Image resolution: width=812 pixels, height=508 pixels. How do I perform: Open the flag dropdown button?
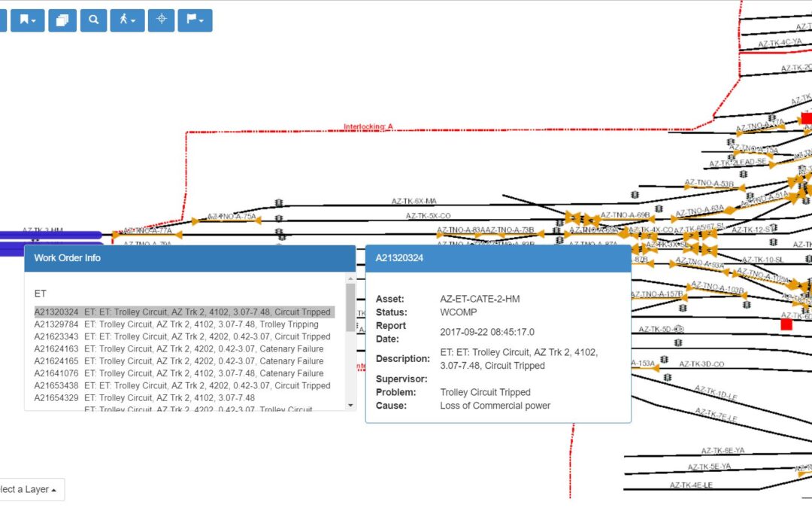[x=195, y=20]
